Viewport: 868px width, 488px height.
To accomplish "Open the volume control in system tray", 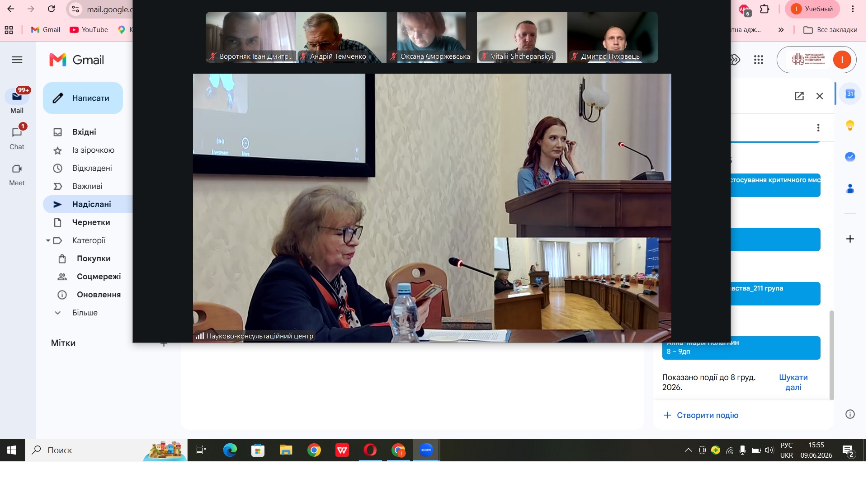I will [769, 450].
